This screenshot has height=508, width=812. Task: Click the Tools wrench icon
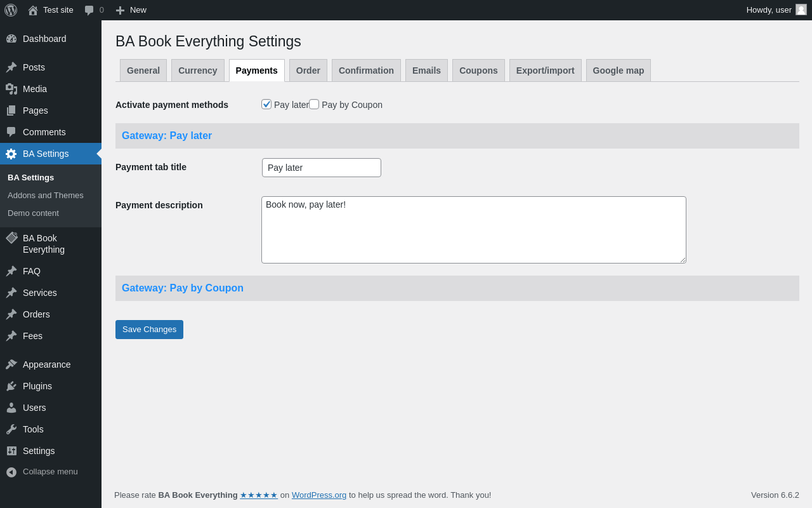pos(11,429)
